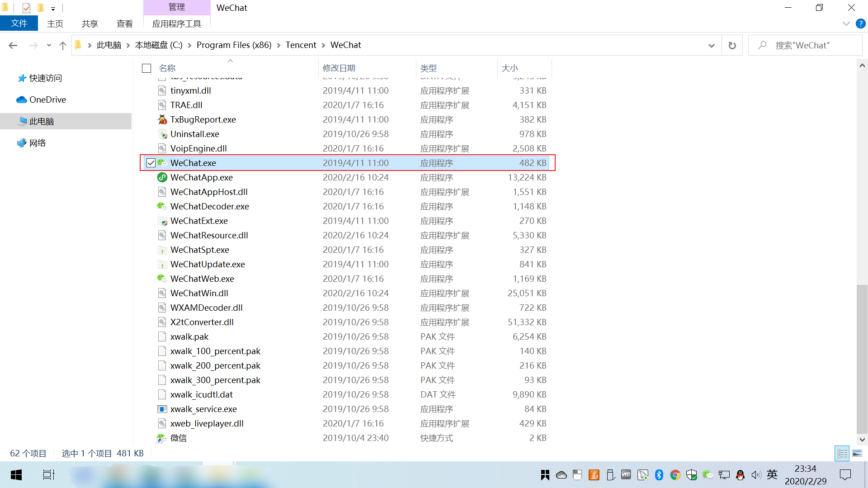Click the WeChatDecoder.exe file icon
The image size is (868, 488).
tap(162, 206)
